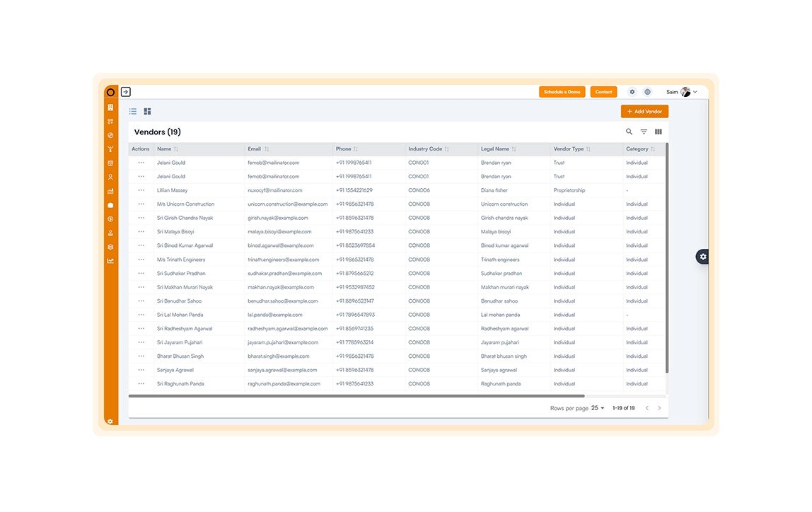Select the Proprietorship vendor type cell
This screenshot has height=512, width=812.
click(x=569, y=190)
